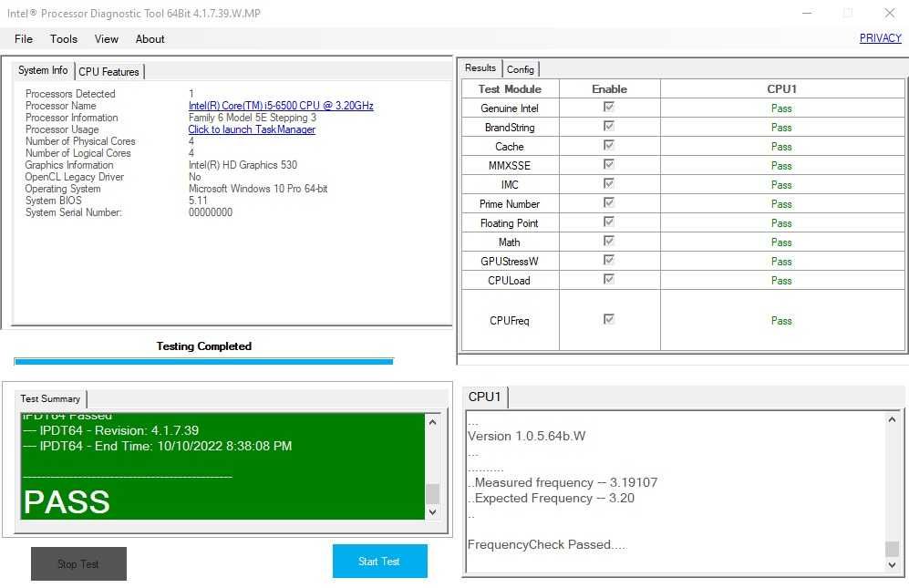Screen dimensions: 909x588
Task: Open the File menu
Action: coord(23,39)
